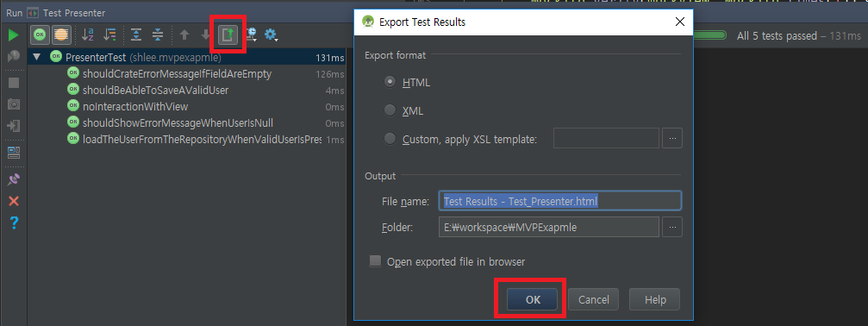Viewport: 868px width, 326px height.
Task: Click the Stop process square icon
Action: pyautogui.click(x=14, y=83)
